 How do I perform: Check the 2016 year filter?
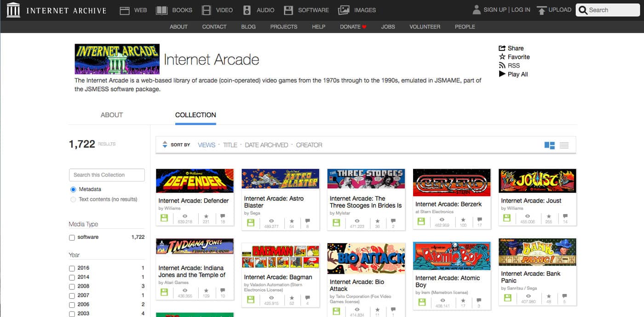pos(72,268)
